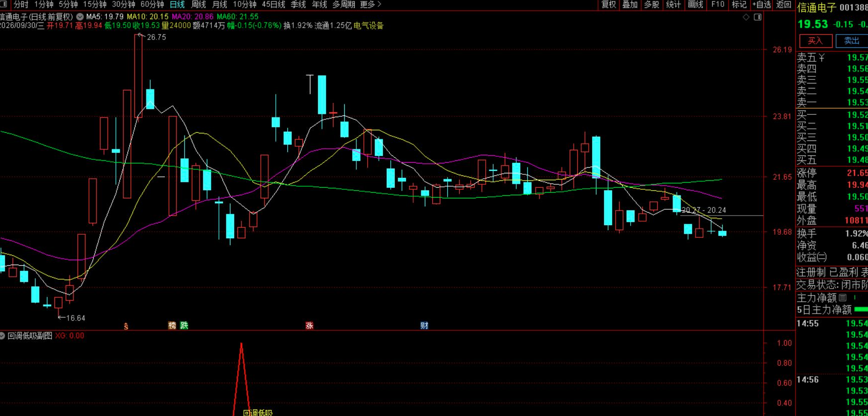This screenshot has height=416, width=868.
Task: Click the icon next to 主力净额
Action: [843, 298]
